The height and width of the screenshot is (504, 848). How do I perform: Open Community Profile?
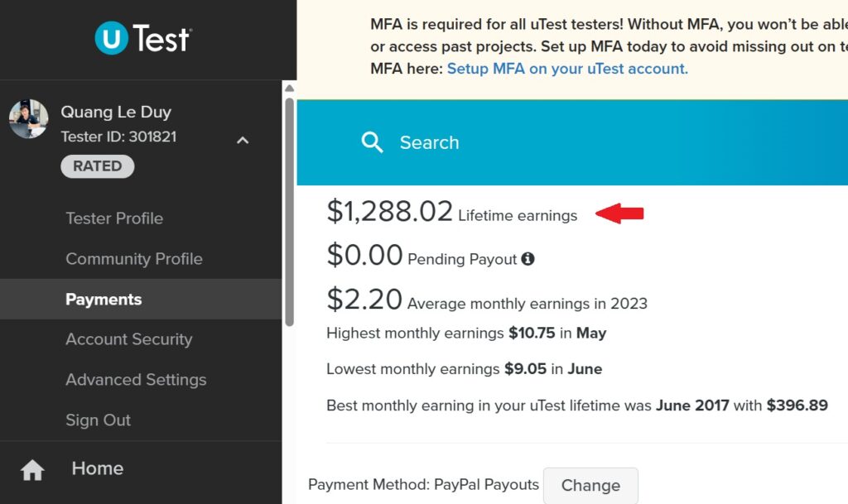pos(133,258)
